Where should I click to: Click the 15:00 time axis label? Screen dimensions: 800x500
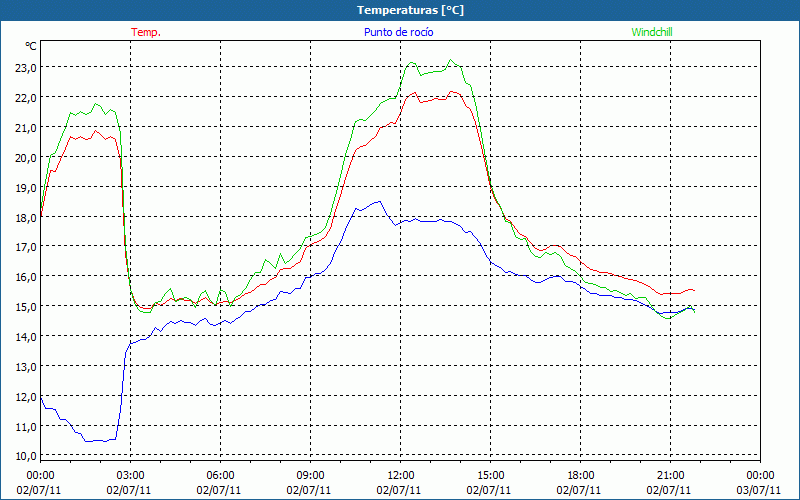490,476
